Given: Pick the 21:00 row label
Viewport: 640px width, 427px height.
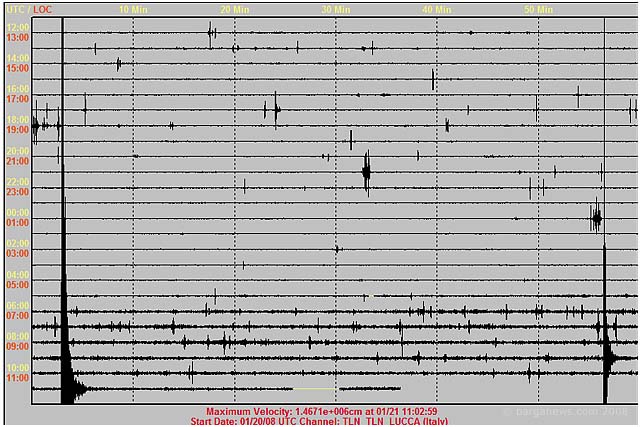Looking at the screenshot, I should (17, 161).
